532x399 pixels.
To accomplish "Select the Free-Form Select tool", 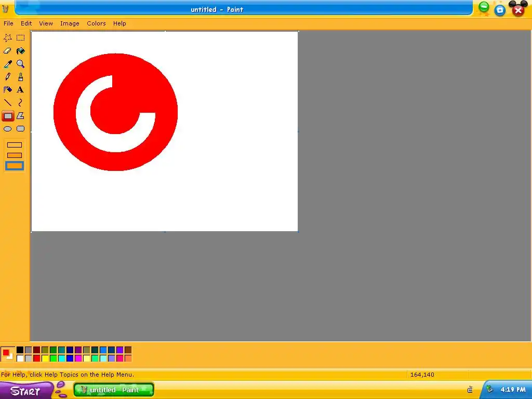I will click(x=7, y=37).
